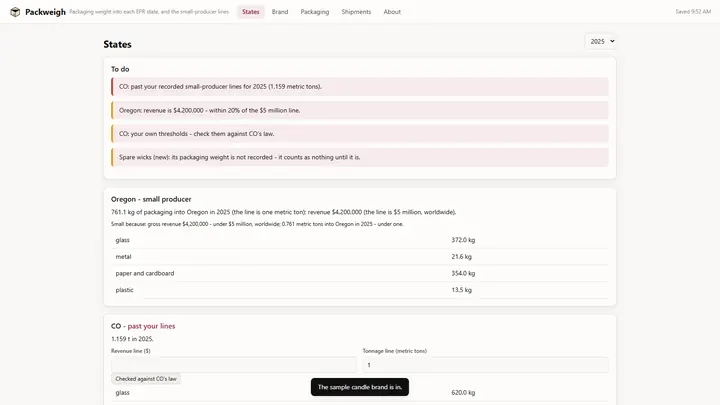The height and width of the screenshot is (405, 720).
Task: Click the 13.5 kg value
Action: click(461, 290)
